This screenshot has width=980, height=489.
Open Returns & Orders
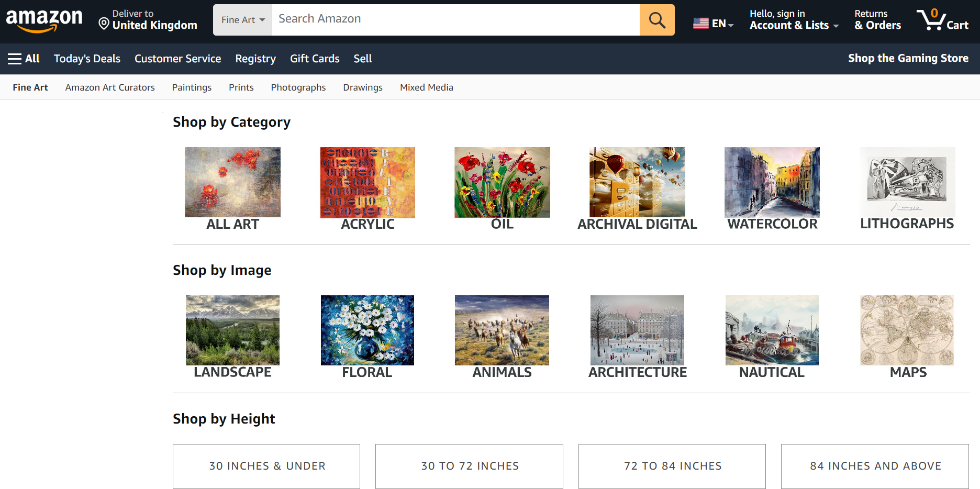(x=877, y=20)
